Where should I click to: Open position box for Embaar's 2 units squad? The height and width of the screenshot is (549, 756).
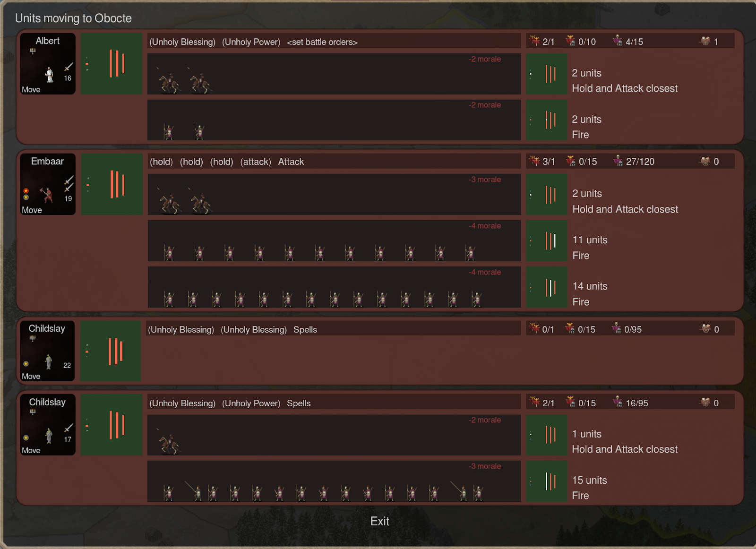tap(547, 195)
